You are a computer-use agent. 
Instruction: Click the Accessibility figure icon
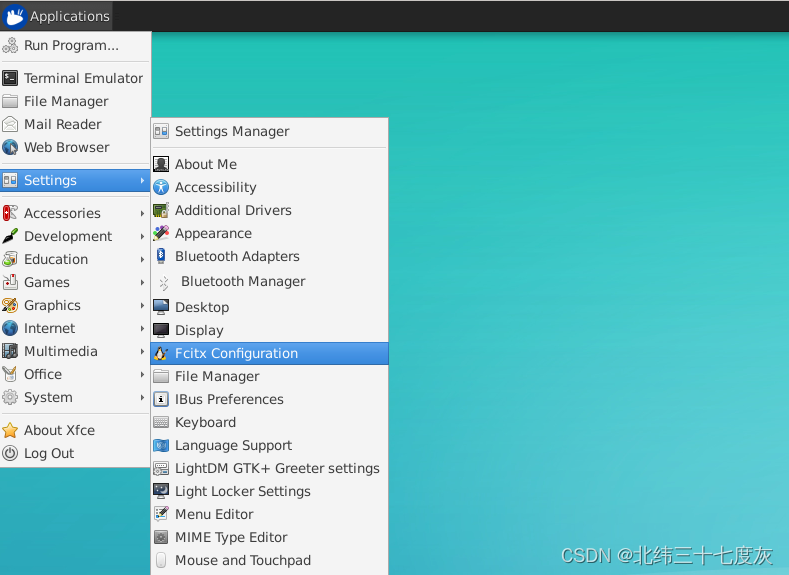(x=161, y=187)
